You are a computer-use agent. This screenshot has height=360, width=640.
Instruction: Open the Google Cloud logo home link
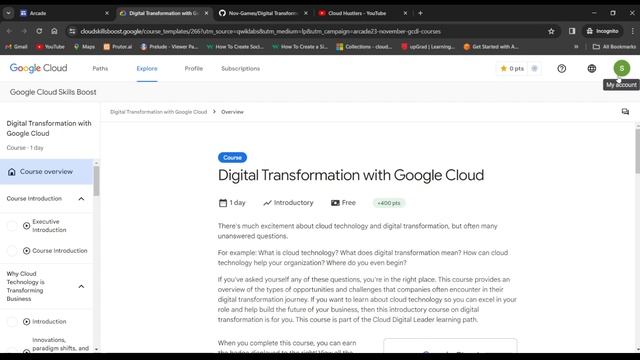pos(38,68)
